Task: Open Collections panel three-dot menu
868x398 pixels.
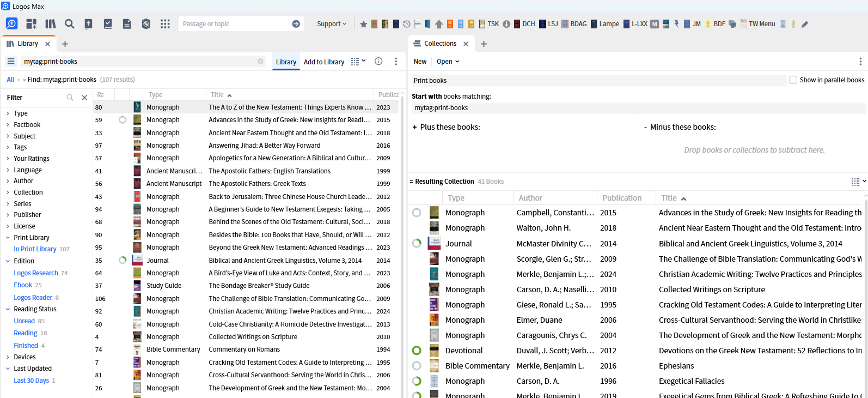Action: pyautogui.click(x=860, y=62)
